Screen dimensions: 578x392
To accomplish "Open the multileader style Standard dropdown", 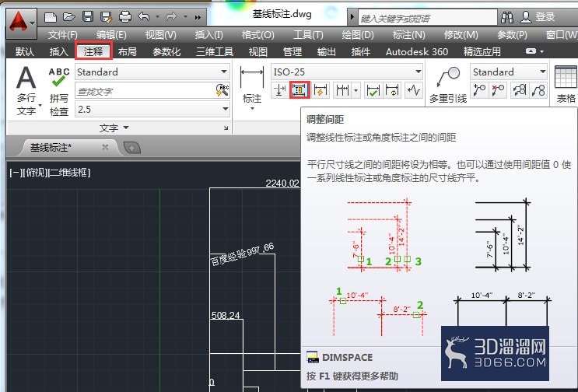I will click(x=508, y=72).
